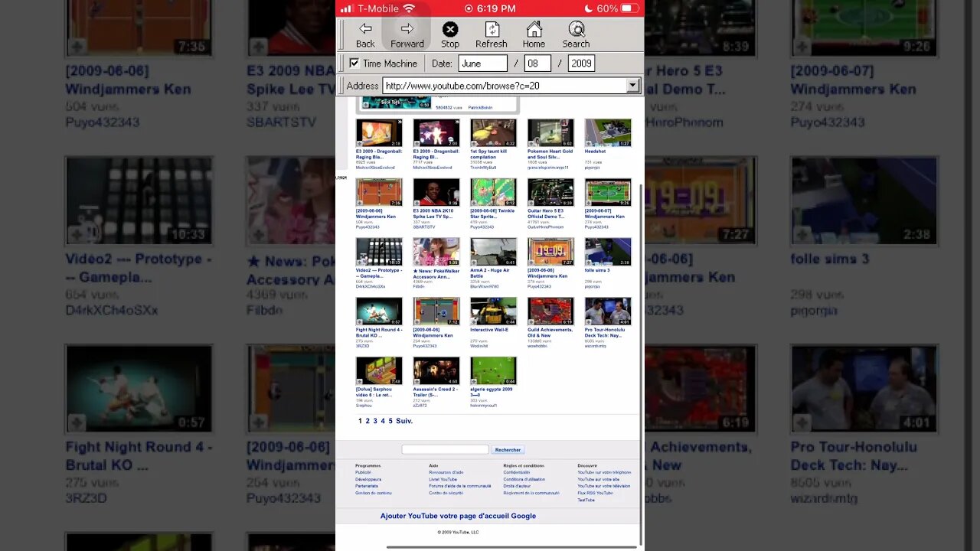
Task: Add Headshot video to queue via plus icon
Action: (x=590, y=143)
